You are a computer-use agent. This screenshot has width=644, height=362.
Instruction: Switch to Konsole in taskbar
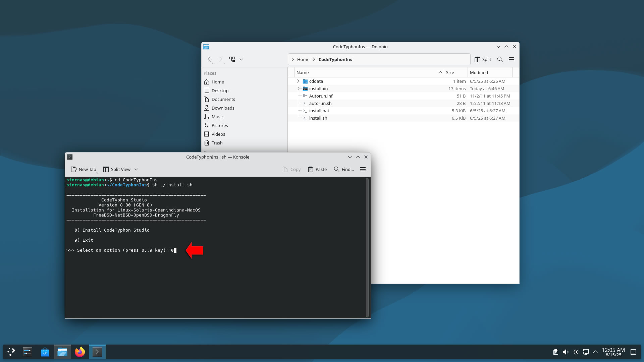click(97, 352)
